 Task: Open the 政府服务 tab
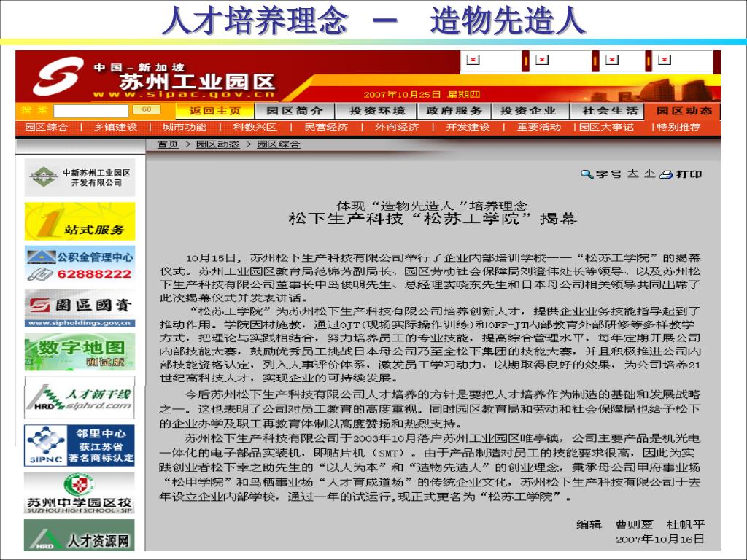click(454, 111)
